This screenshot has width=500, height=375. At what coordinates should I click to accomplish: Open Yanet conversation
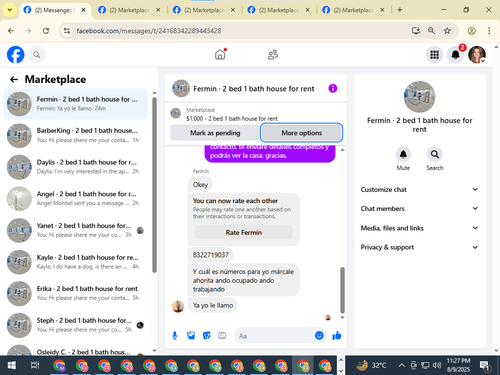pyautogui.click(x=75, y=230)
